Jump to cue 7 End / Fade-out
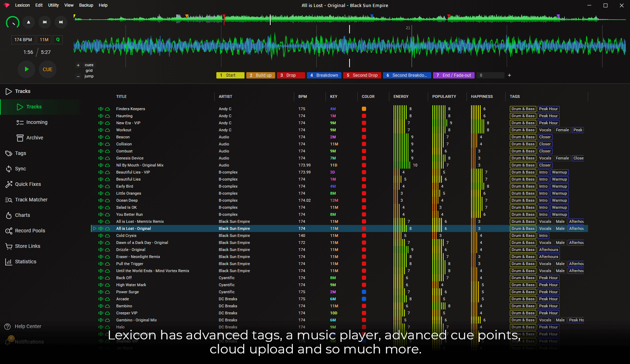630x364 pixels. (453, 75)
